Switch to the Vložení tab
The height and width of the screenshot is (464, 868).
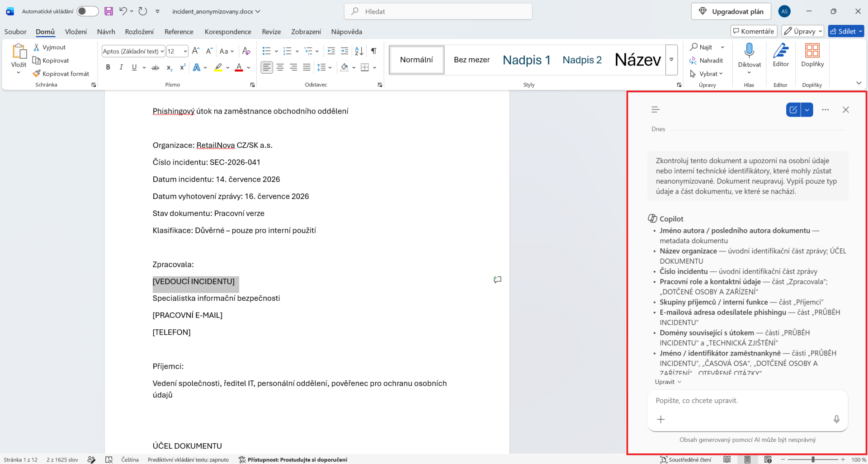tap(76, 32)
